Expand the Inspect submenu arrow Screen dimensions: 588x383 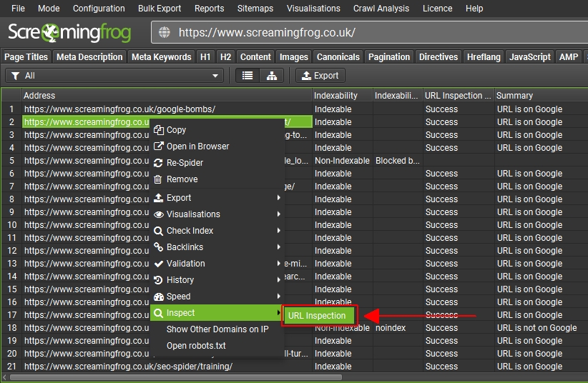pyautogui.click(x=279, y=312)
